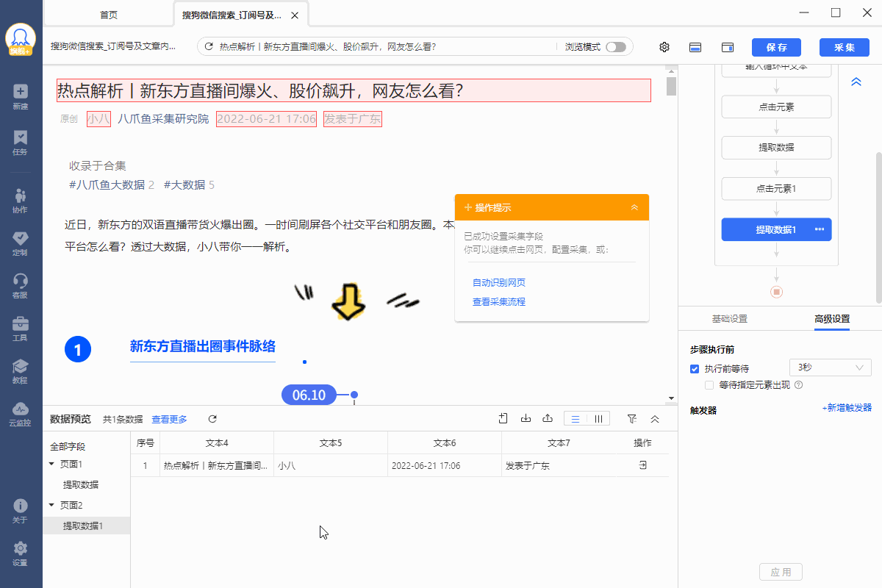This screenshot has height=588, width=882.
Task: Open the 云监控 sidebar icon
Action: tap(21, 414)
